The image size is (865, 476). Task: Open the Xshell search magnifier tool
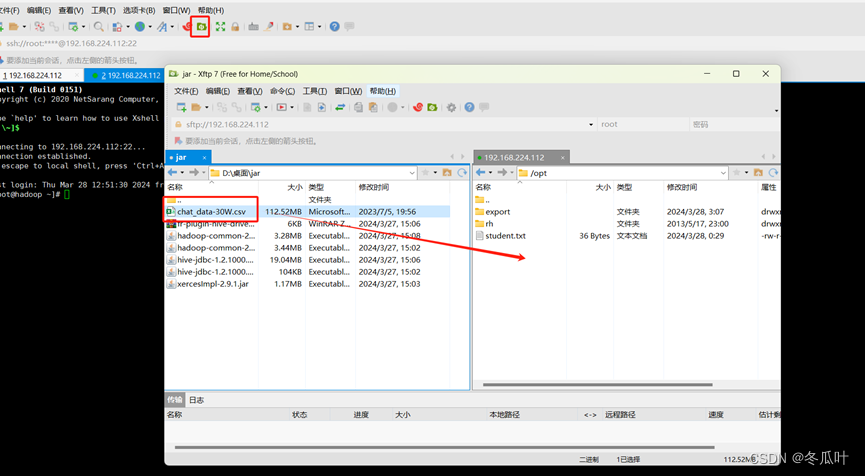pyautogui.click(x=99, y=26)
